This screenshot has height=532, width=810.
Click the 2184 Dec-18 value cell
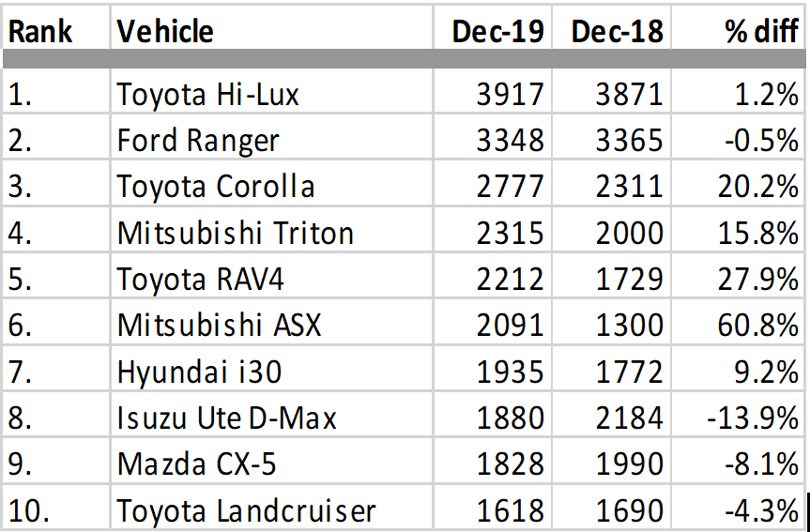[630, 418]
